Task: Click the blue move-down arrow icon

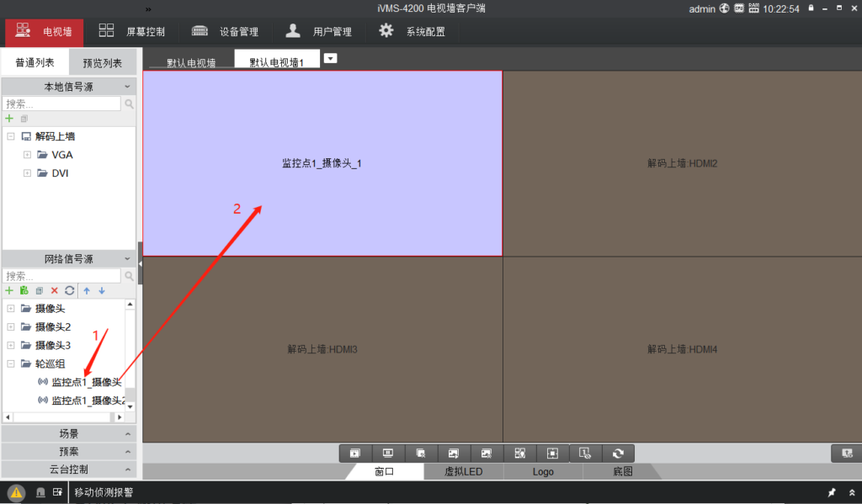Action: tap(102, 290)
